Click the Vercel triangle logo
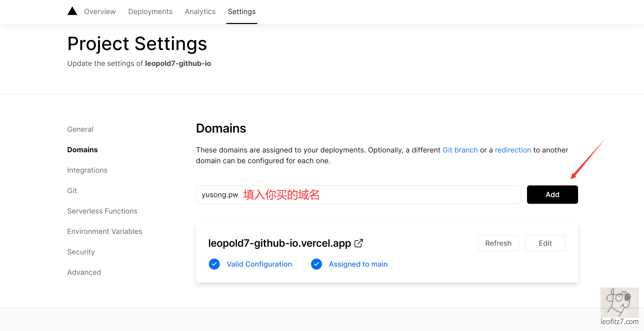This screenshot has width=644, height=331. (x=72, y=11)
